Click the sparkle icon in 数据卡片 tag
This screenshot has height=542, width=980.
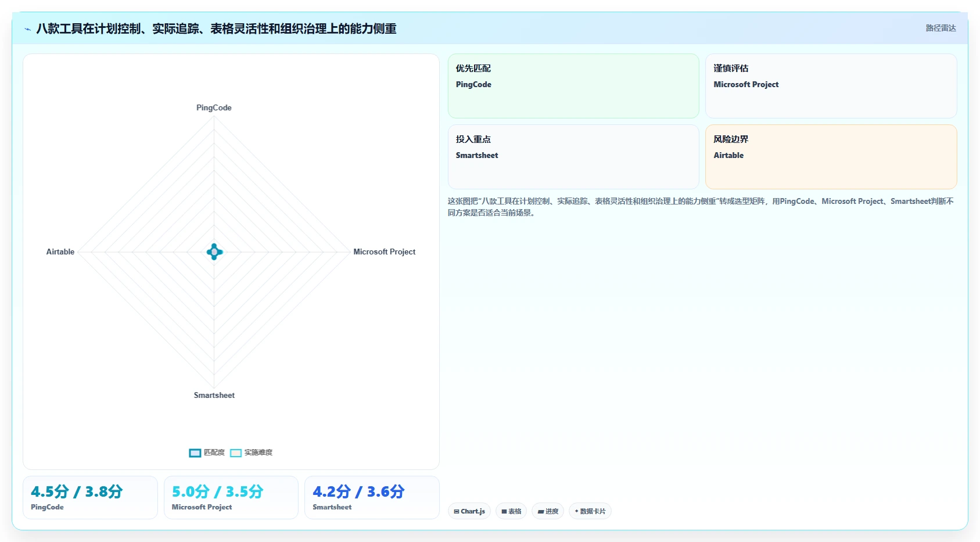(x=576, y=511)
